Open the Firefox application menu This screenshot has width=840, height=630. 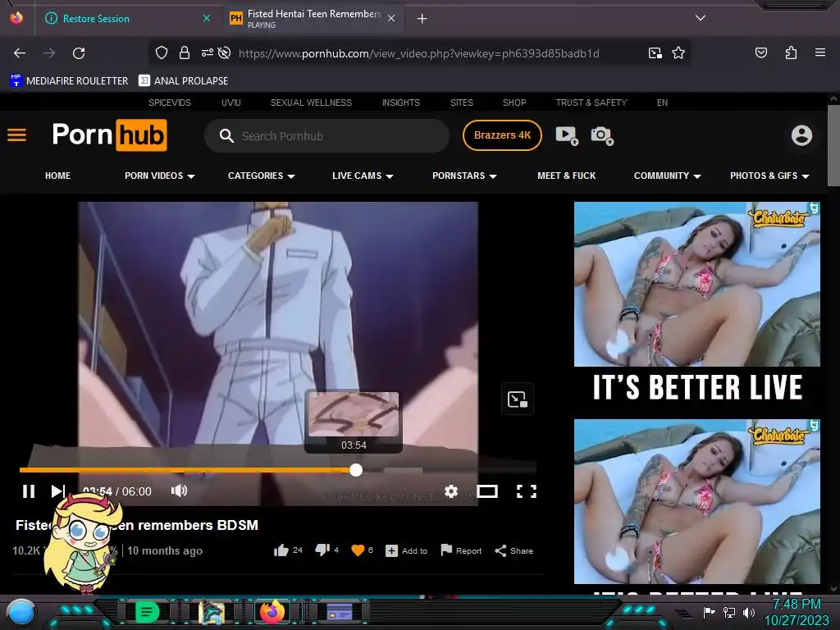(819, 52)
